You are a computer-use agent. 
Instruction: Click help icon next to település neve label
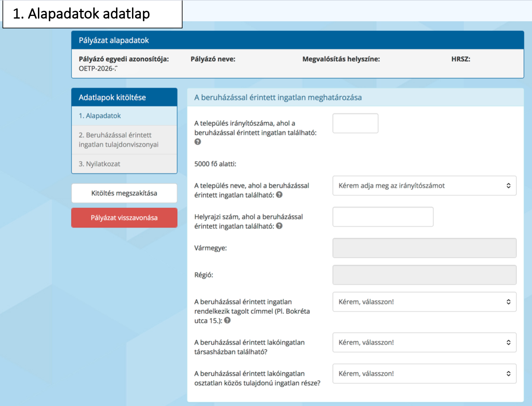click(x=279, y=195)
